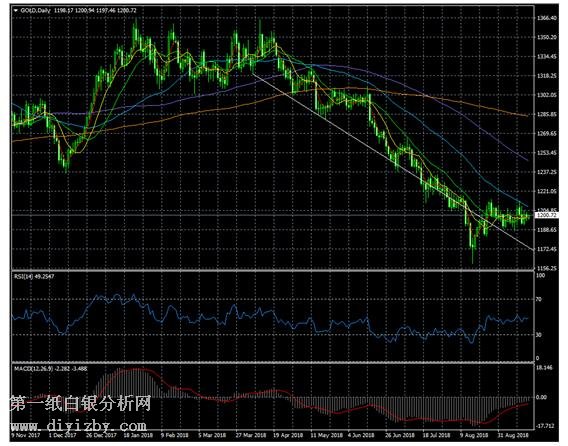568x446 pixels.
Task: Click the 1156.25 price scale label
Action: [547, 268]
